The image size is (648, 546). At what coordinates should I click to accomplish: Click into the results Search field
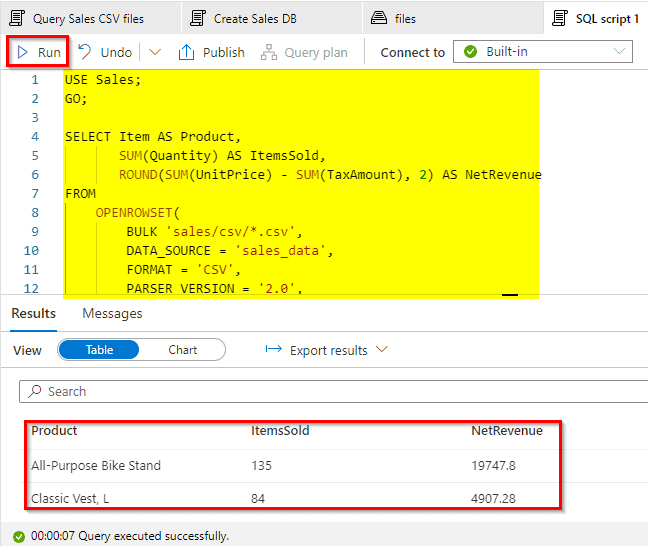pyautogui.click(x=330, y=391)
